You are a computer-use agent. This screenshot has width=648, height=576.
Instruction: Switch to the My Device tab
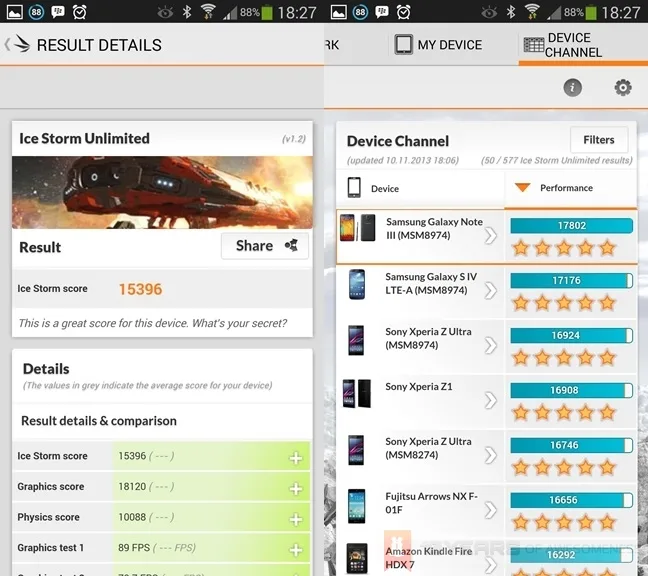click(x=438, y=44)
